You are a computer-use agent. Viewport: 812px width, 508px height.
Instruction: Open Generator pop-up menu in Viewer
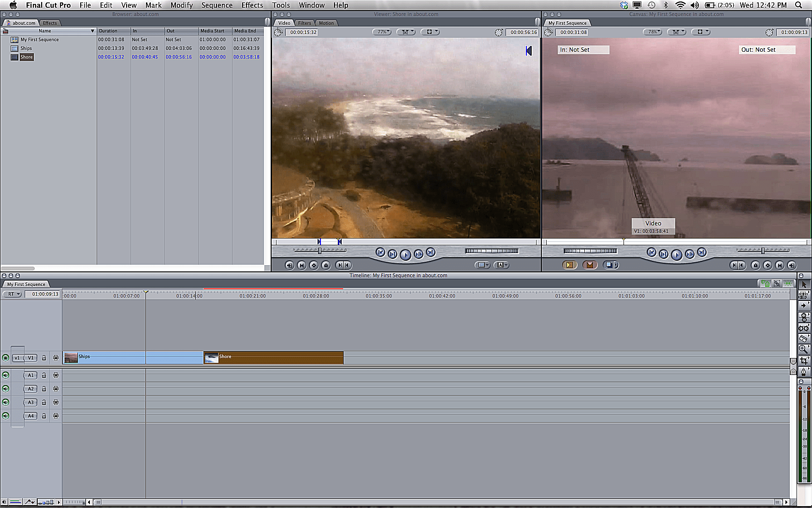[501, 265]
